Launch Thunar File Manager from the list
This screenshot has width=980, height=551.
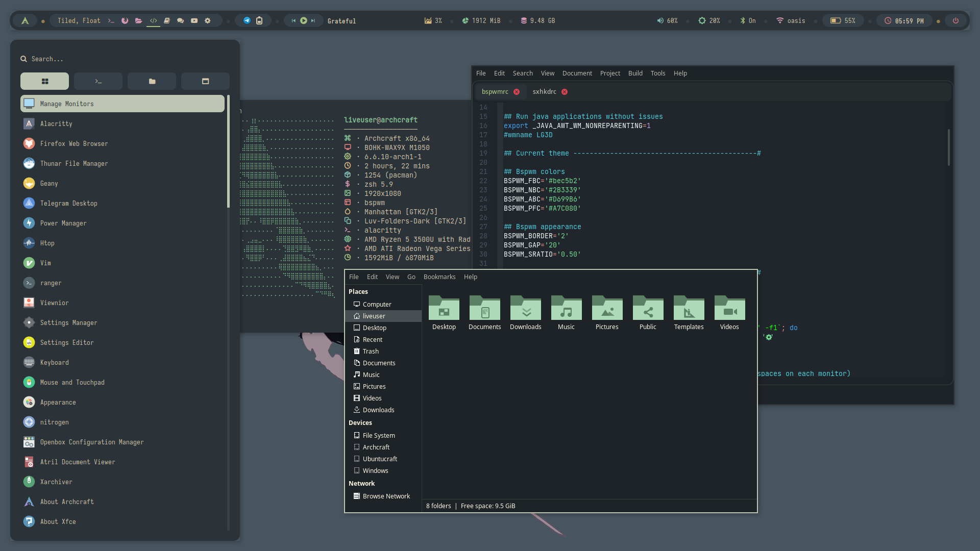(74, 164)
